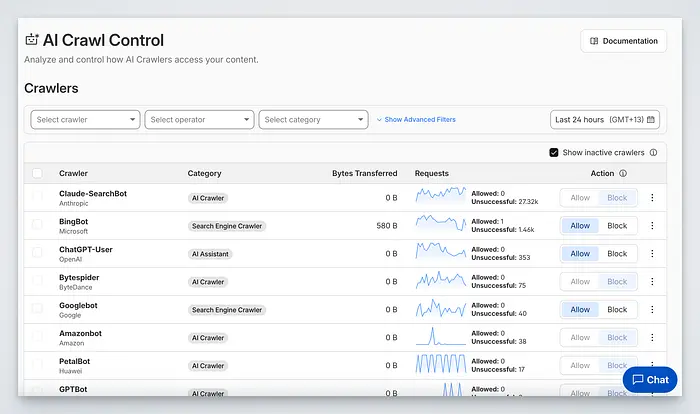Open the Select crawler dropdown
Screen dimensions: 700x414
(85, 120)
